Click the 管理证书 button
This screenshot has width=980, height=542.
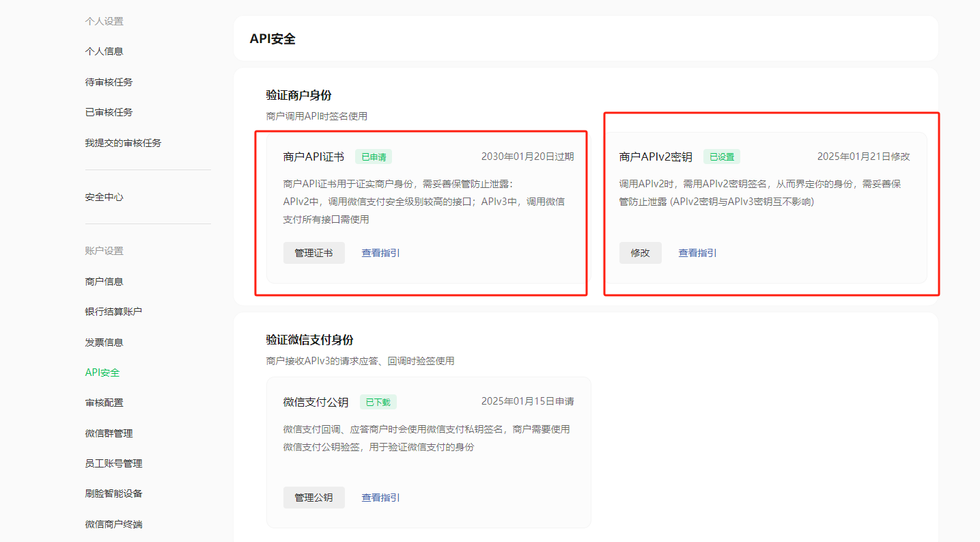[x=313, y=253]
